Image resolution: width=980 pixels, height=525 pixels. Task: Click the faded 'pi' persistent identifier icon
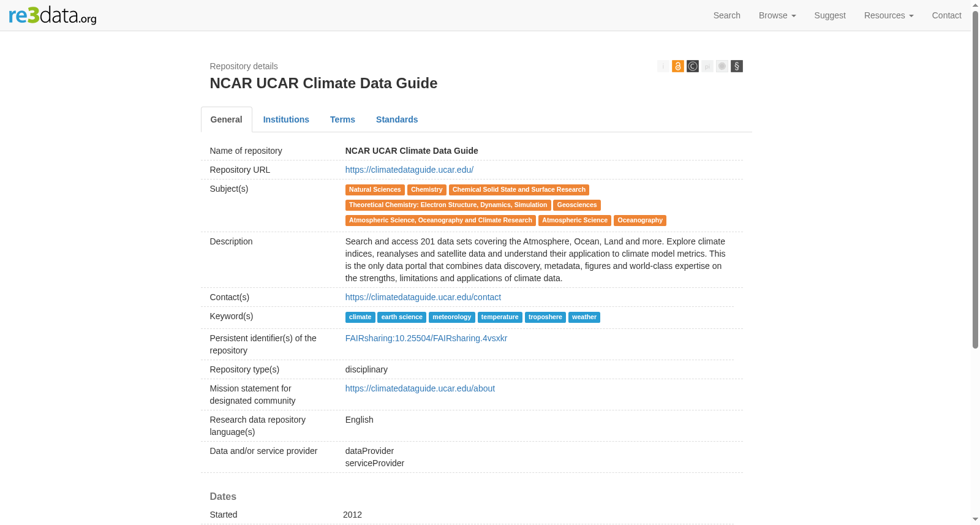tap(707, 66)
